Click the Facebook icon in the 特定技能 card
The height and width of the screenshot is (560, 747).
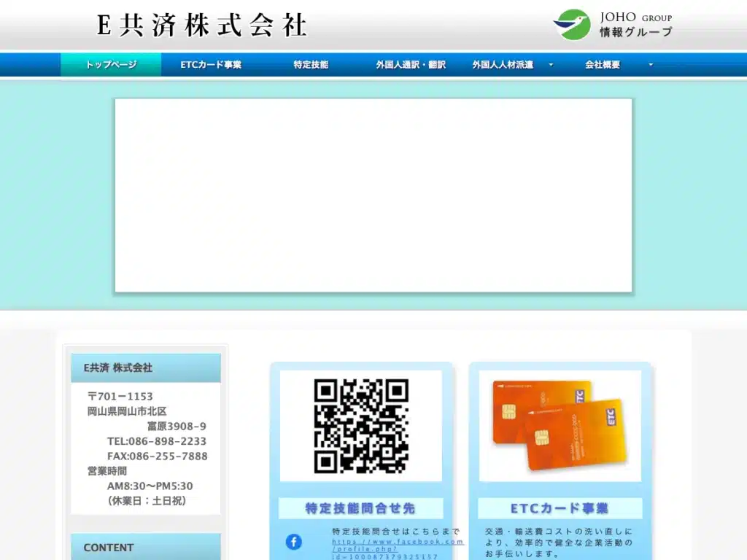pos(293,542)
